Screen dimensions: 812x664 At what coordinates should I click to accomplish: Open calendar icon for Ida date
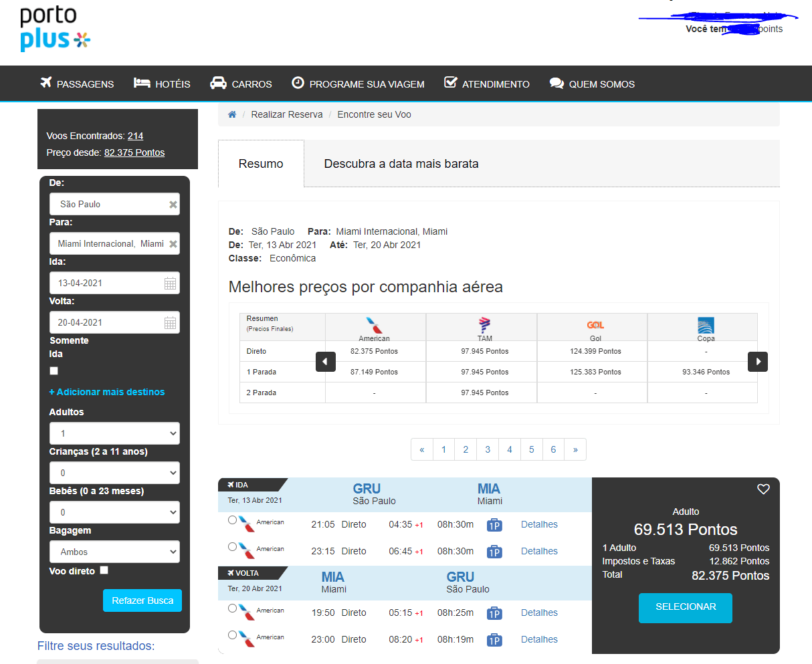coord(171,284)
